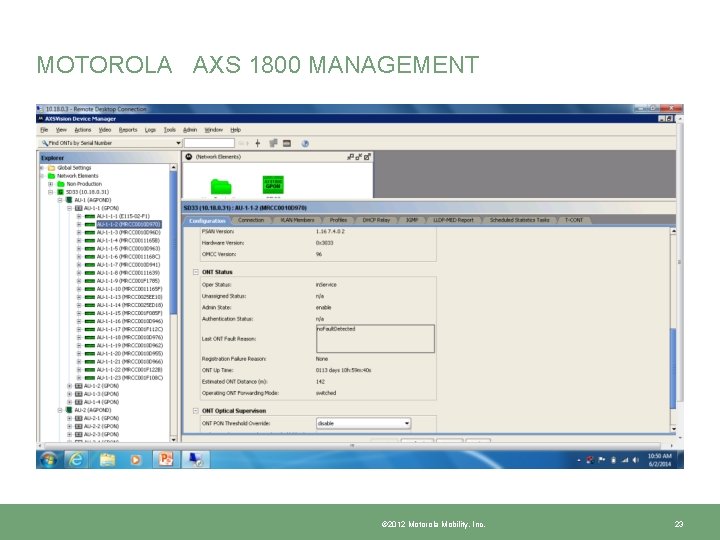Open Windows Explorer folder in taskbar
Image resolution: width=720 pixels, height=540 pixels.
(107, 459)
